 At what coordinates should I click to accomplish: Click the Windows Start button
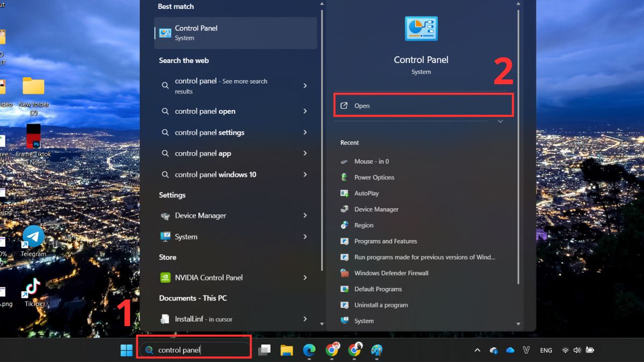tap(127, 350)
